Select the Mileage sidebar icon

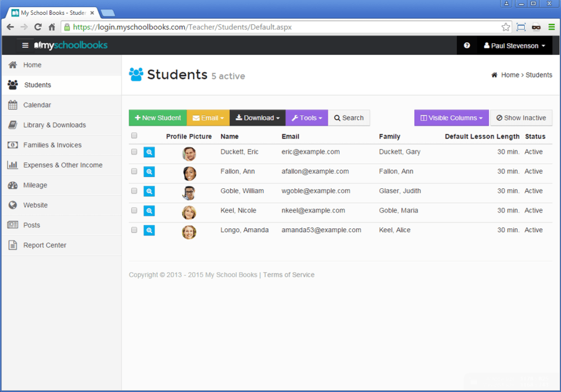pyautogui.click(x=12, y=185)
